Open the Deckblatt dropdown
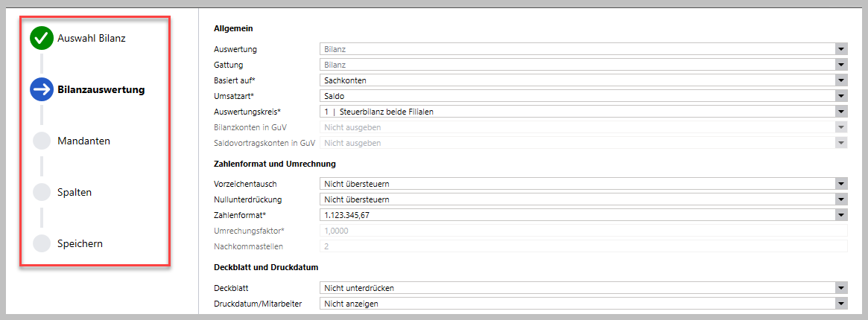Image resolution: width=868 pixels, height=320 pixels. click(840, 287)
